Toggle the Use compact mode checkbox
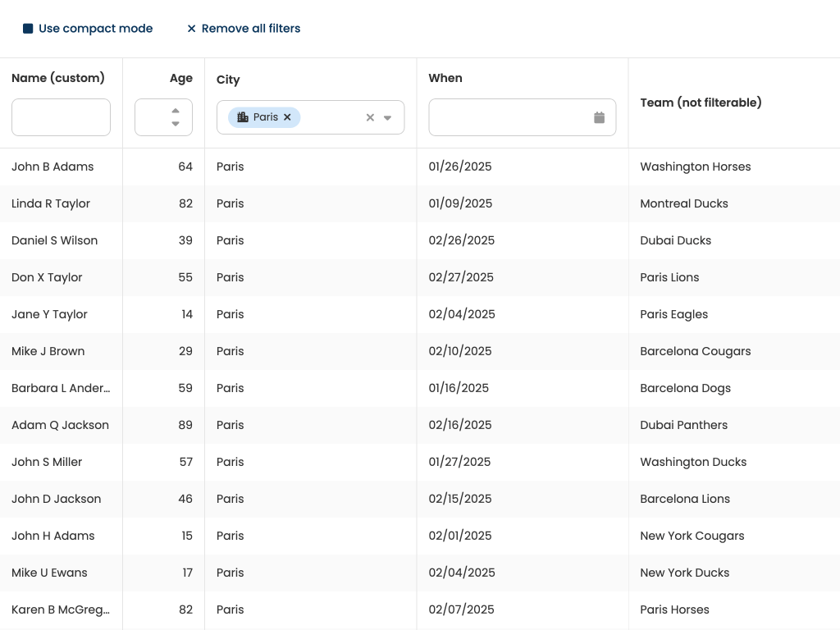 (28, 29)
